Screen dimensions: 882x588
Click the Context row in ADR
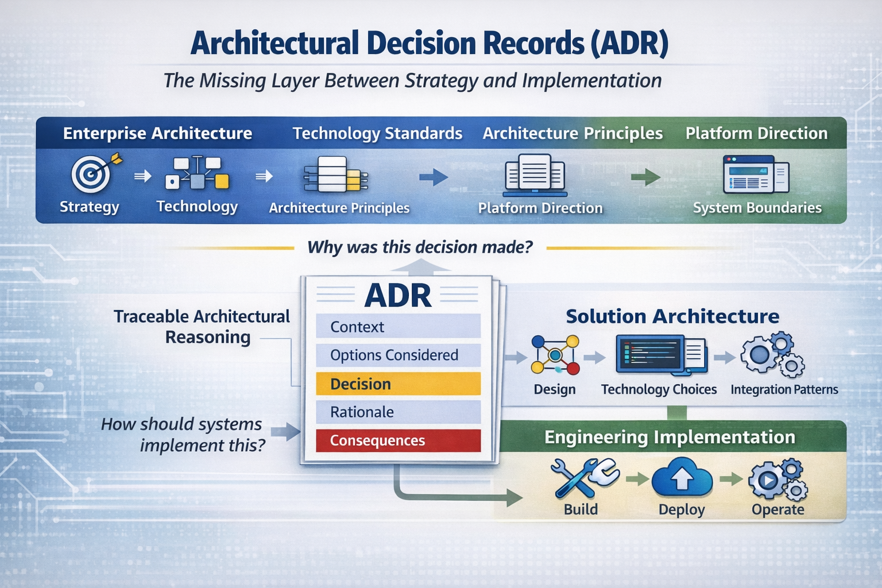(x=398, y=327)
